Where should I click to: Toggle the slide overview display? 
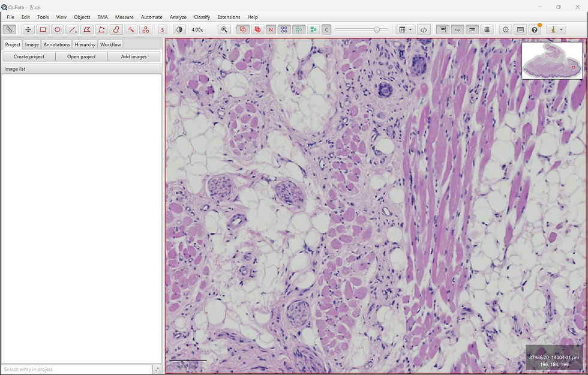coord(443,29)
